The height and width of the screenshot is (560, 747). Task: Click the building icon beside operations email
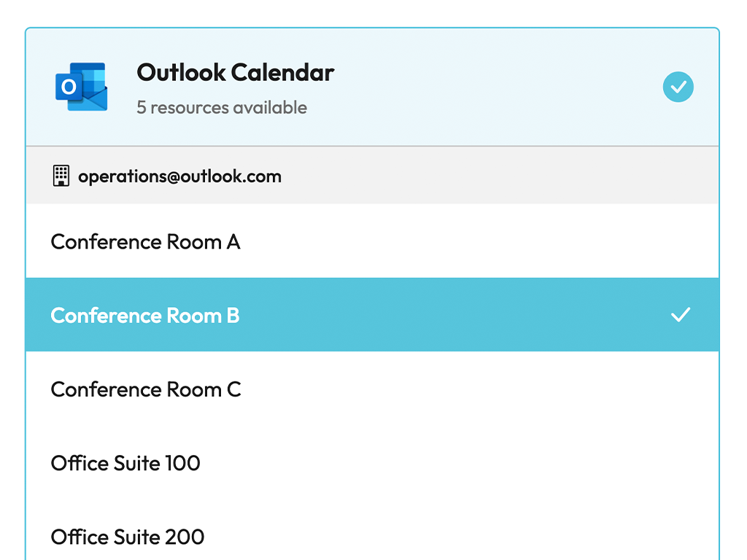pos(61,176)
